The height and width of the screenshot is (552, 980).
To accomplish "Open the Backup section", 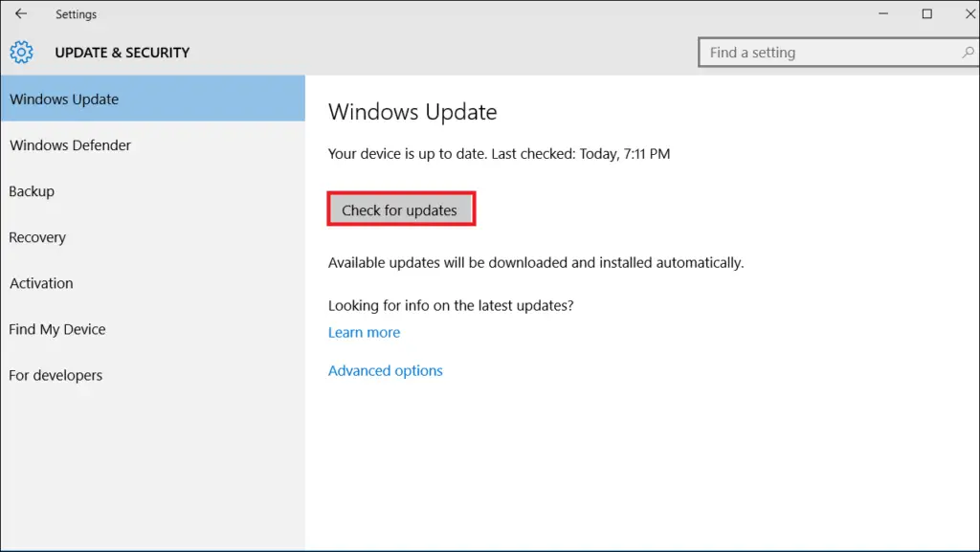I will 153,191.
